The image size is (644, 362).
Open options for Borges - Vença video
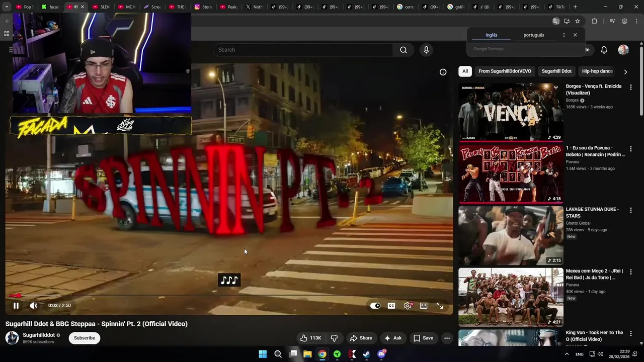(630, 87)
